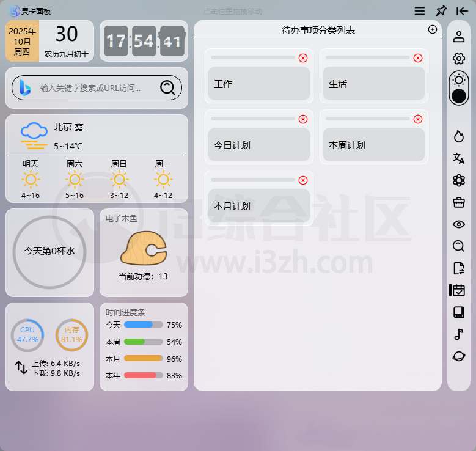Delete the 本月计划 category card

[x=303, y=180]
